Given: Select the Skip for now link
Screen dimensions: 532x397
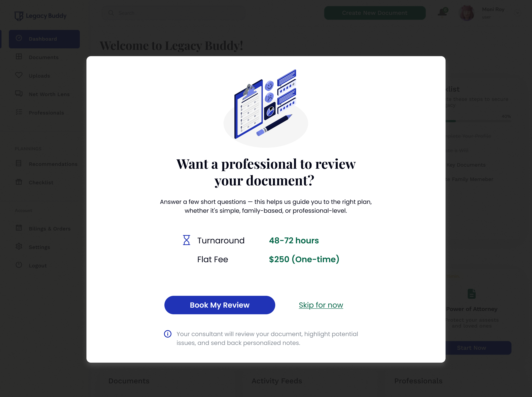Looking at the screenshot, I should tap(321, 305).
